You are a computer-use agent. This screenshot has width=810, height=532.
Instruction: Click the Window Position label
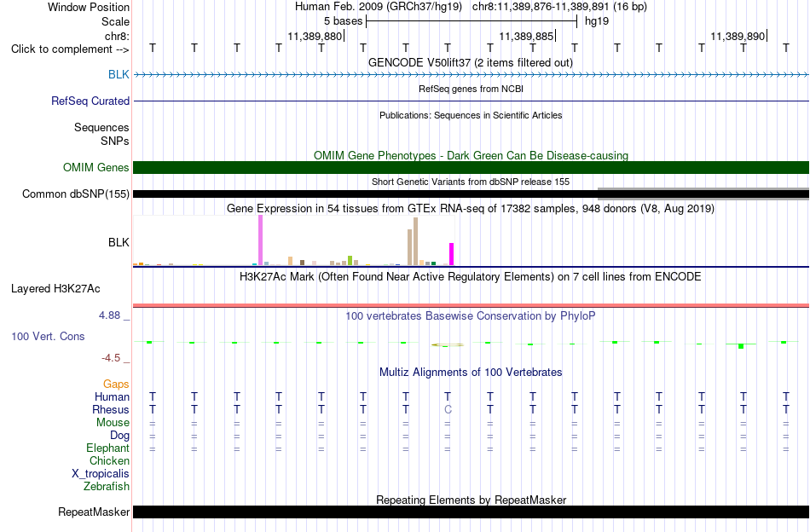(89, 7)
